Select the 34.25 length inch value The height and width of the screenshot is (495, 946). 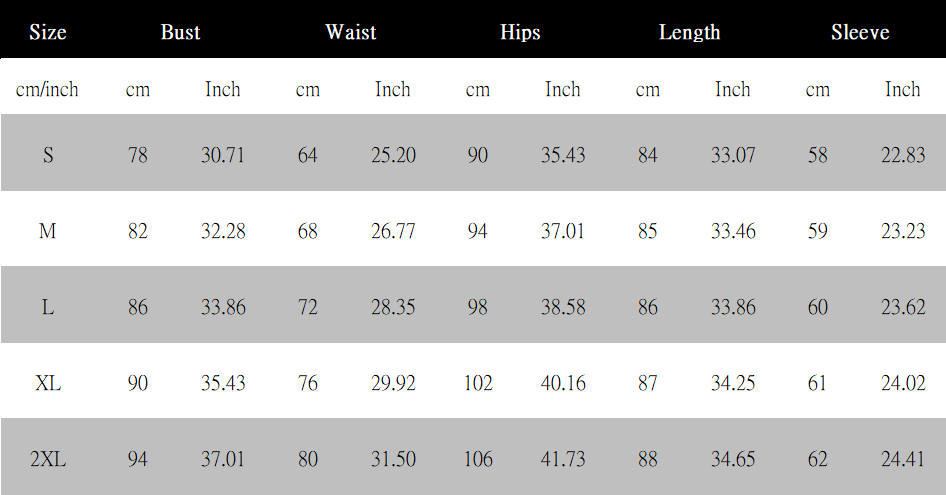(733, 383)
